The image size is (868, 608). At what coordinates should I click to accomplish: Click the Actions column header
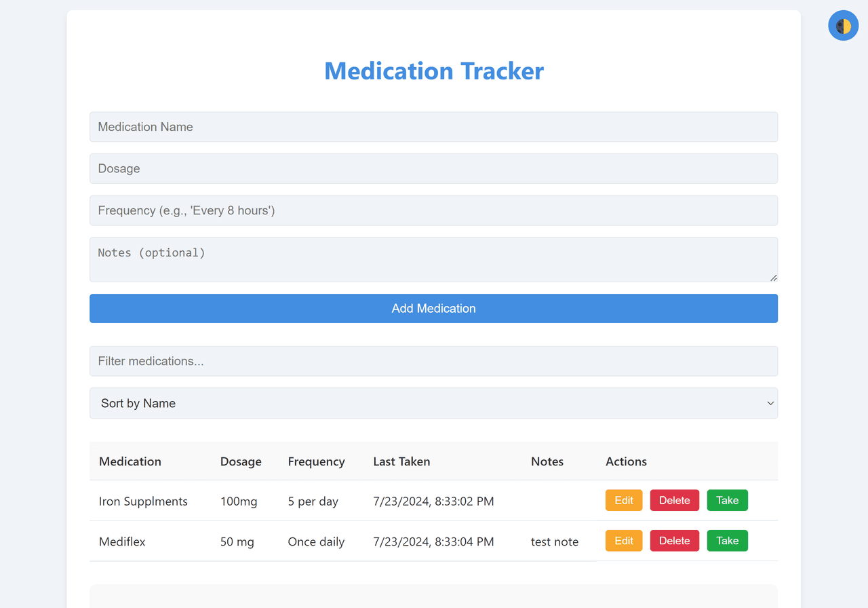[626, 461]
